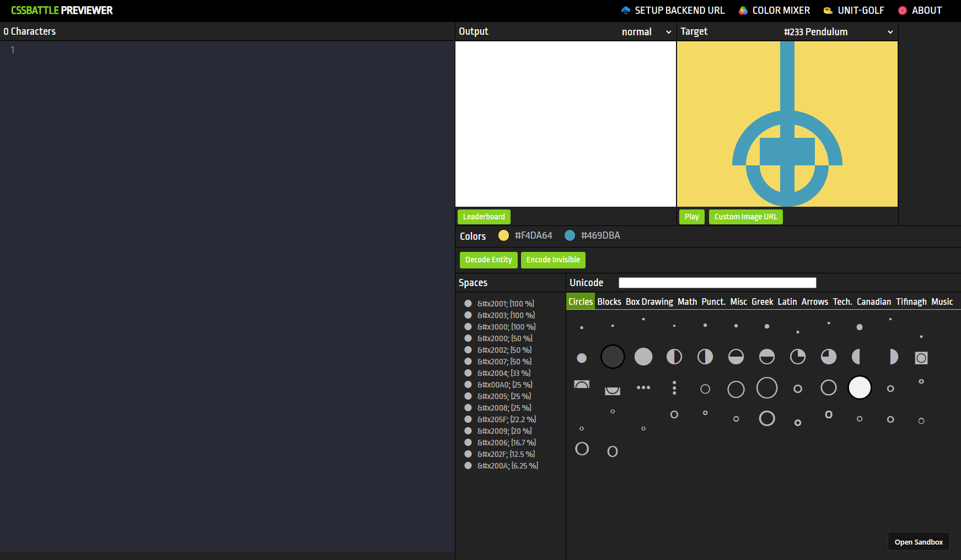Viewport: 961px width, 560px height.
Task: Open the Greek characters tab
Action: [762, 301]
